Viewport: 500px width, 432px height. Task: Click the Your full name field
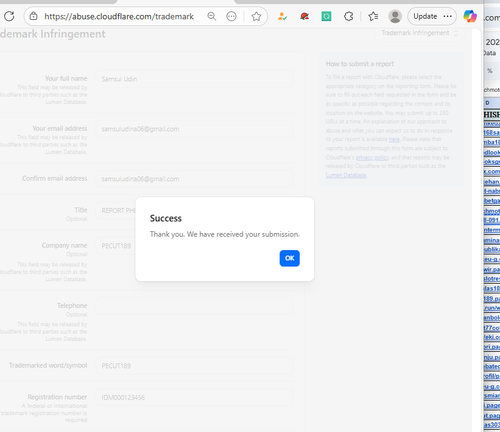195,79
